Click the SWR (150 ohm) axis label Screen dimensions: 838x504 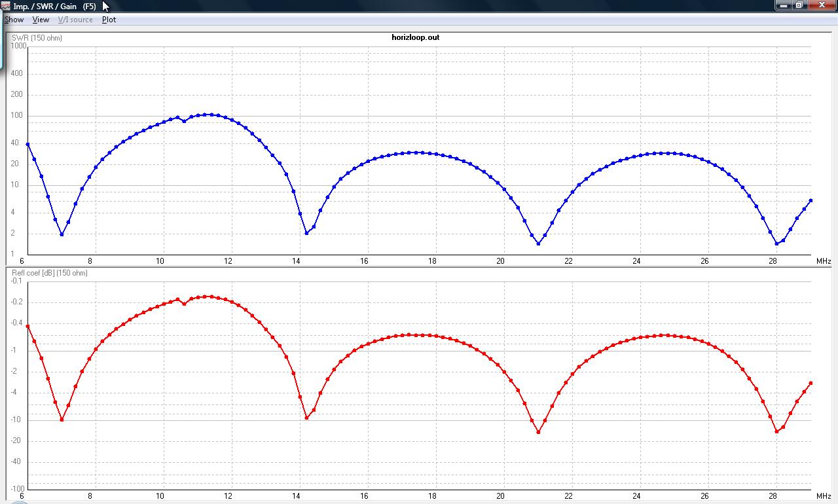(37, 38)
